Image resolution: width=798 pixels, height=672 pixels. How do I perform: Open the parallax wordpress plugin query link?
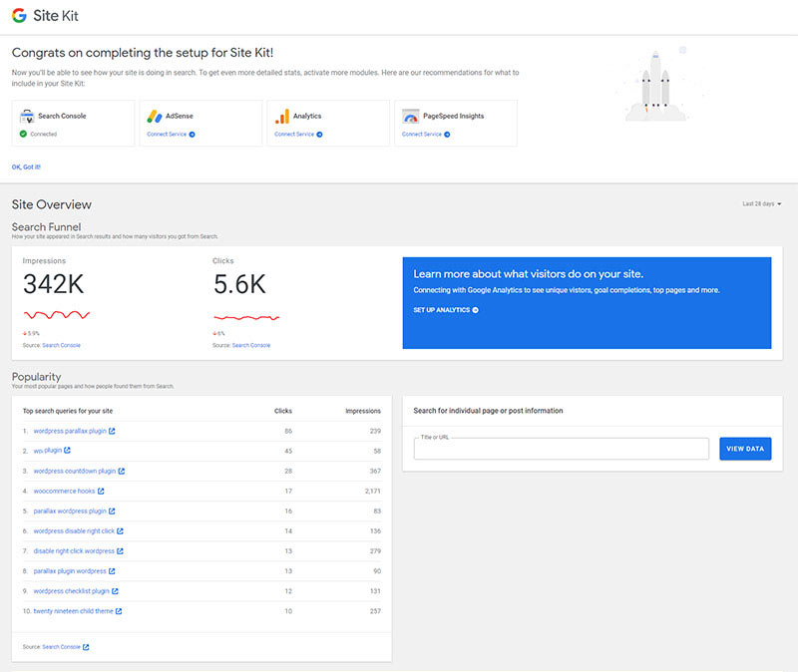[70, 511]
